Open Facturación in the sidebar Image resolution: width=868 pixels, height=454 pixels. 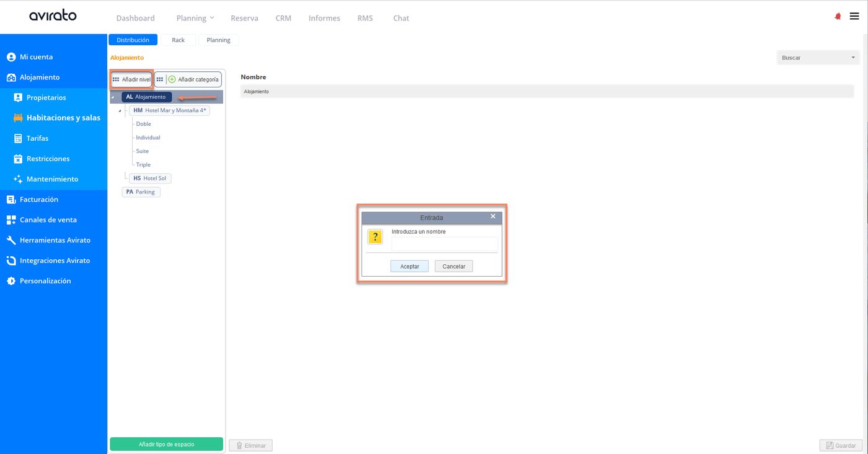point(39,200)
